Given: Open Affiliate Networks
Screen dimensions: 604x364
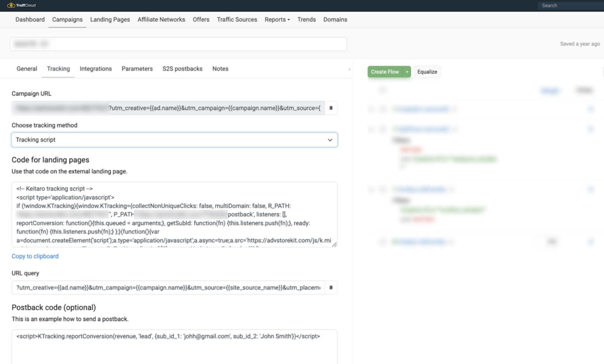Looking at the screenshot, I should 161,19.
